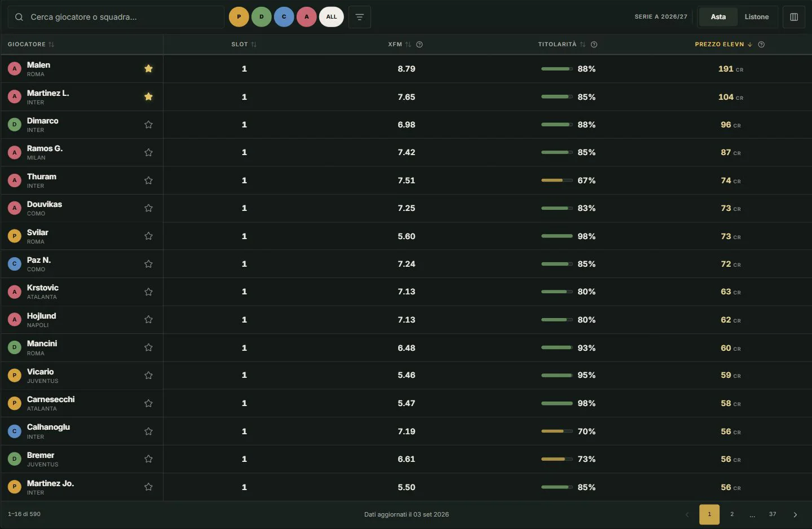Click the search magnifier icon

[x=19, y=17]
